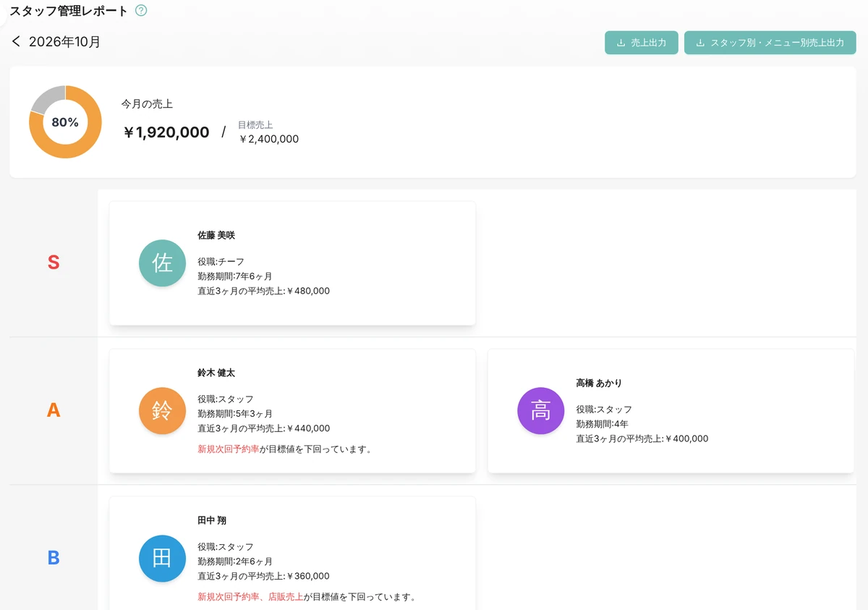This screenshot has height=610, width=868.
Task: Click the ￥440,000 average sales line
Action: tap(264, 428)
